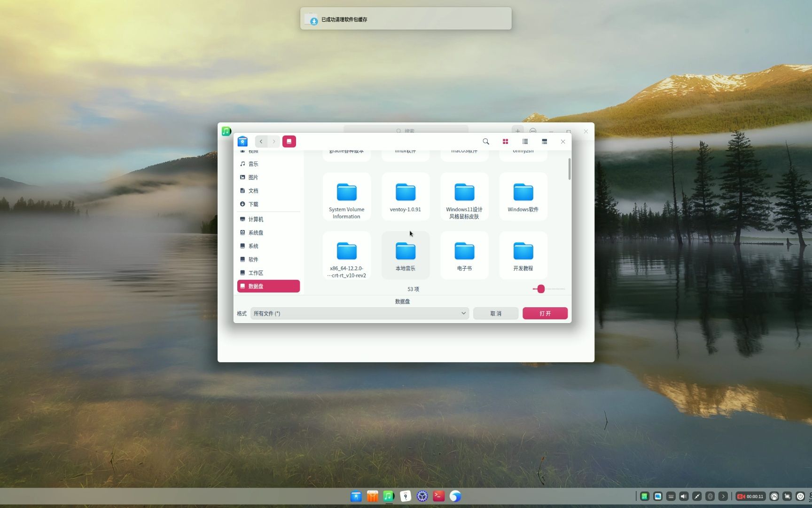Select the 音乐 sidebar entry
This screenshot has height=508, width=812.
253,164
